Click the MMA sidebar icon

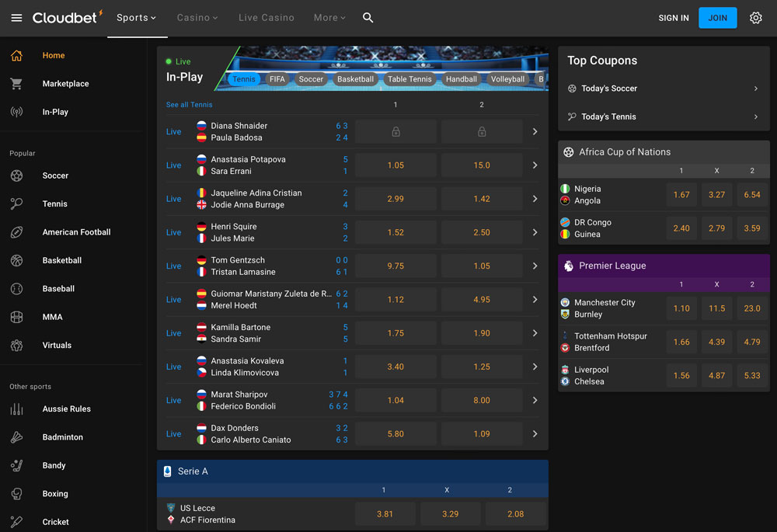pyautogui.click(x=16, y=317)
